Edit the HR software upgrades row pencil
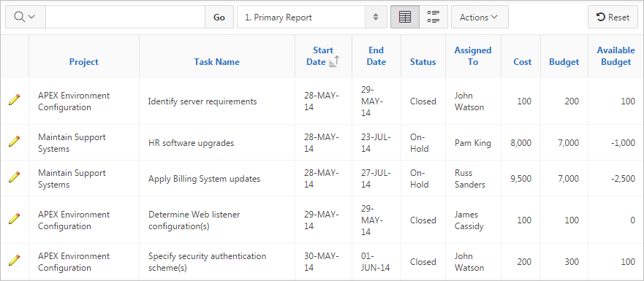Screen dimensions: 644x281 pos(15,142)
